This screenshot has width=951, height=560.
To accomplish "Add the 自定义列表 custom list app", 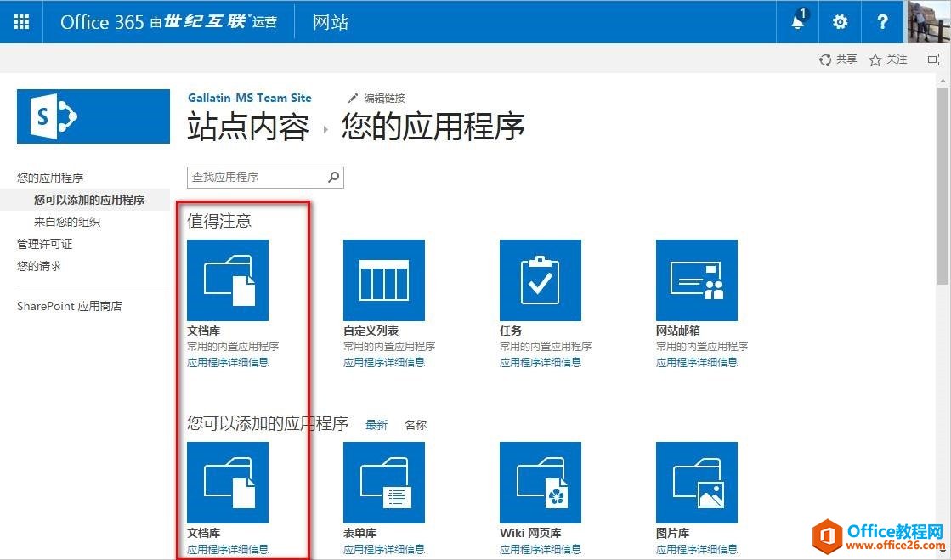I will pyautogui.click(x=384, y=280).
